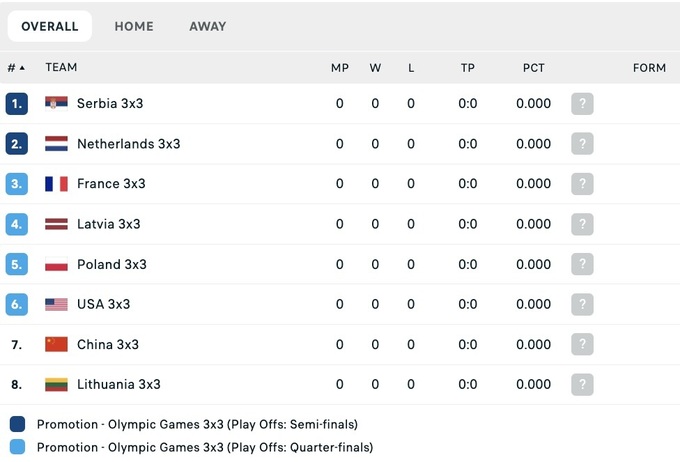The image size is (680, 462).
Task: Switch to the Away tab
Action: (208, 26)
